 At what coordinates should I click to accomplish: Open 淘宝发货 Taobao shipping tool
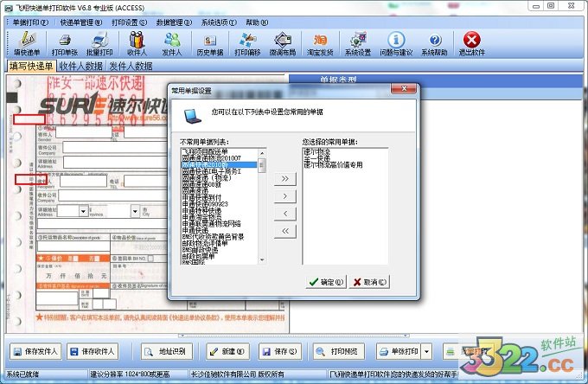click(320, 44)
